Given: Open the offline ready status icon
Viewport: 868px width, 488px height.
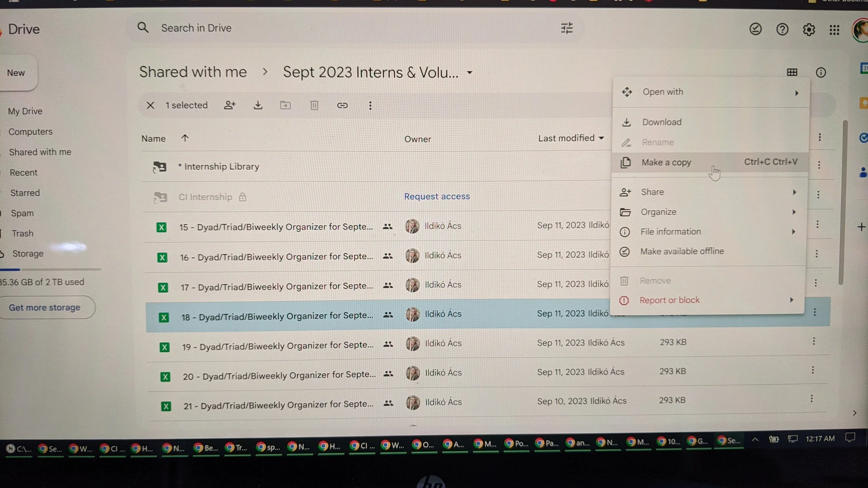Looking at the screenshot, I should [x=756, y=29].
